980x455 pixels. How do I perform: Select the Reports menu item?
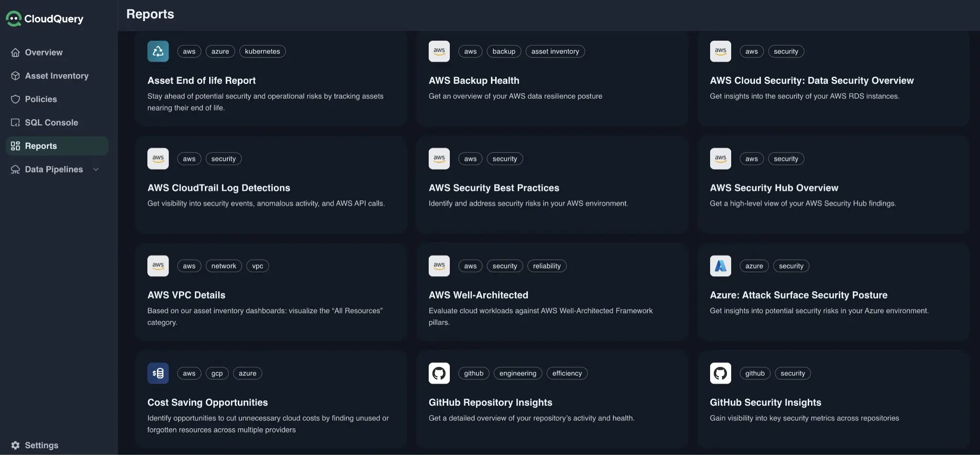pyautogui.click(x=57, y=146)
